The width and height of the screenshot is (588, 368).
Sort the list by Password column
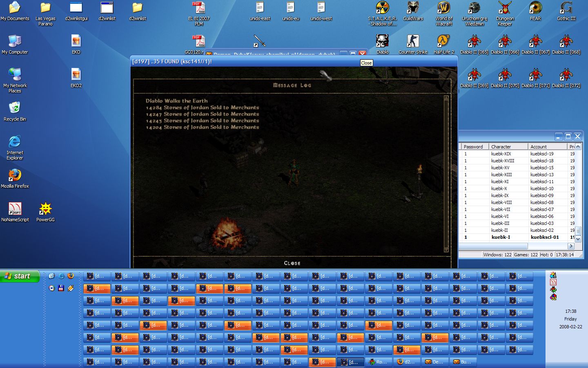(475, 147)
